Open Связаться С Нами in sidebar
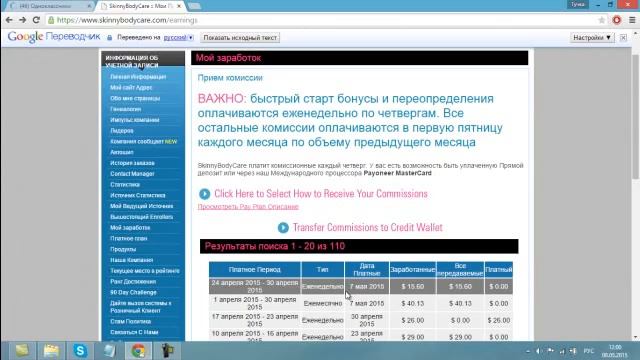 point(134,332)
